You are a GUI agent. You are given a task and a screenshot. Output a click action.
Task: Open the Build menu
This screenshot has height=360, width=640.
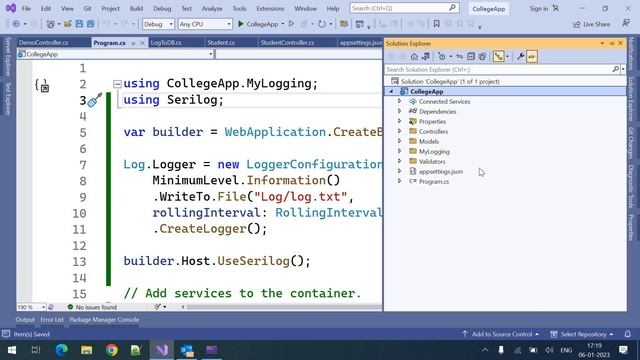(136, 8)
